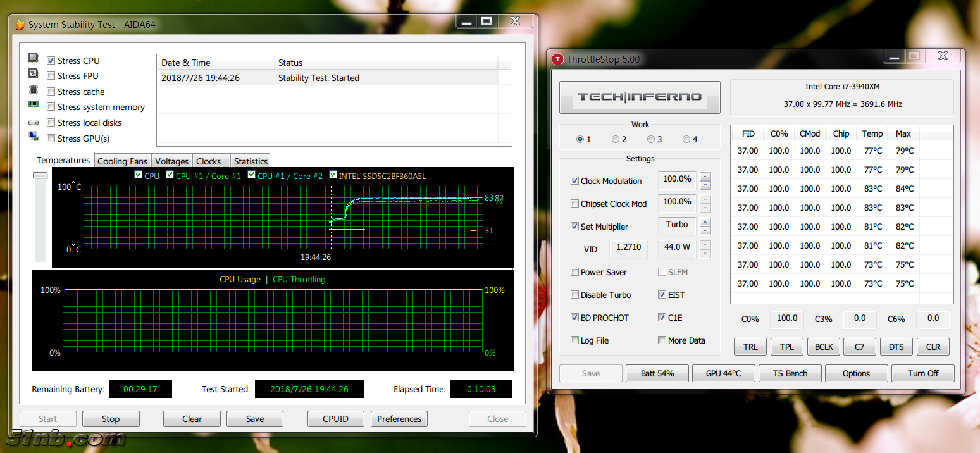Viewport: 980px width, 453px height.
Task: Click the green RAM module icon
Action: 34,105
